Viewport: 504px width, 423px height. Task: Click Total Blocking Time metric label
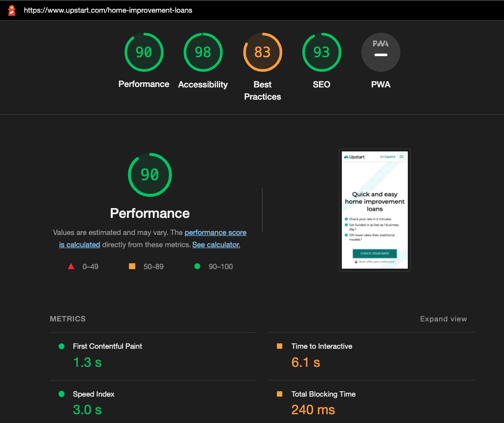tap(323, 394)
